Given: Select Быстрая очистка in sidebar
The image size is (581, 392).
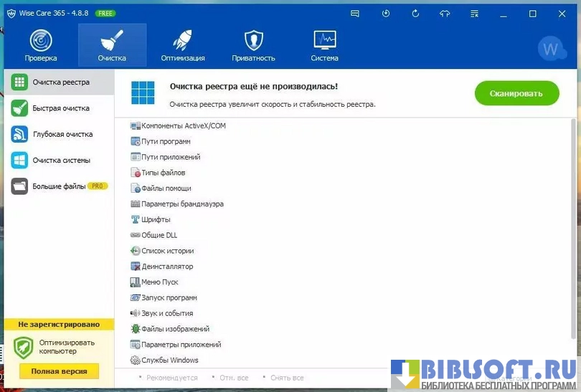Looking at the screenshot, I should 60,108.
